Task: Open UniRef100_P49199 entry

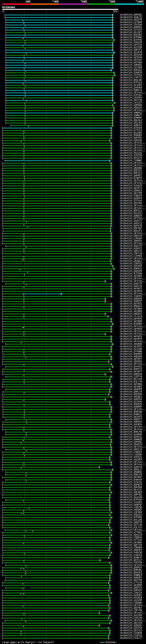Action: point(131,42)
